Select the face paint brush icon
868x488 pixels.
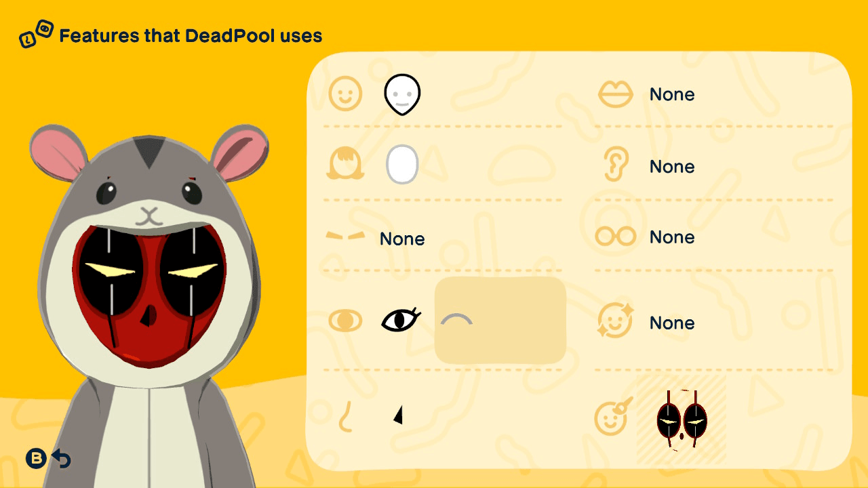point(614,416)
